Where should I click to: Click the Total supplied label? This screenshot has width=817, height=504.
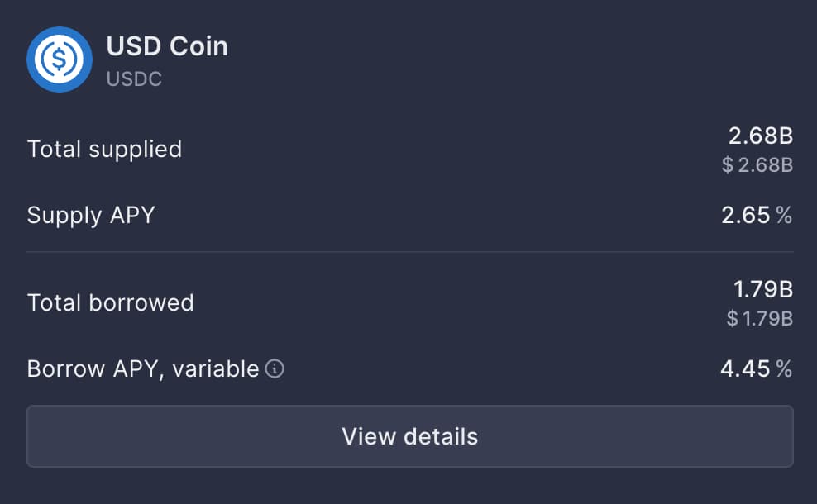pyautogui.click(x=104, y=150)
